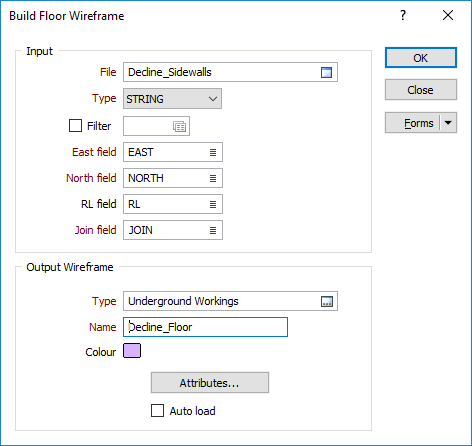Open the Forms dropdown arrow
This screenshot has width=472, height=446.
pyautogui.click(x=448, y=123)
